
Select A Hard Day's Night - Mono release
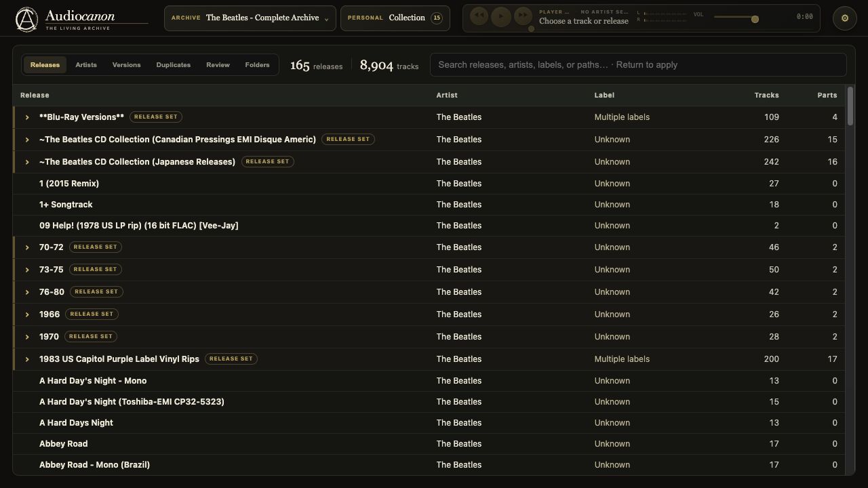(x=429, y=381)
